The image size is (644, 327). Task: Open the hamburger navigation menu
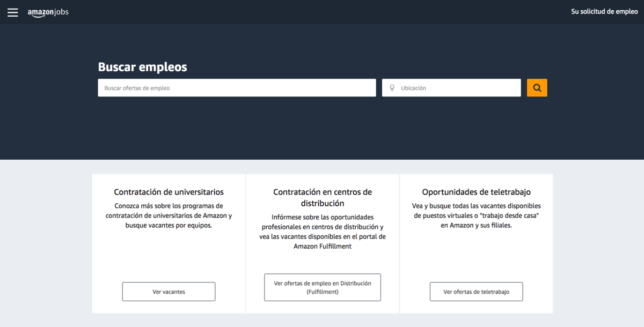pos(12,12)
